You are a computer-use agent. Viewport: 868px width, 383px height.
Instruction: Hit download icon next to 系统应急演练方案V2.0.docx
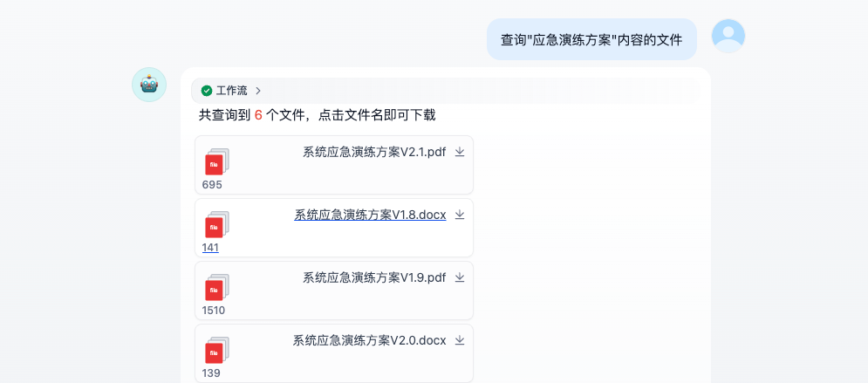click(x=460, y=340)
